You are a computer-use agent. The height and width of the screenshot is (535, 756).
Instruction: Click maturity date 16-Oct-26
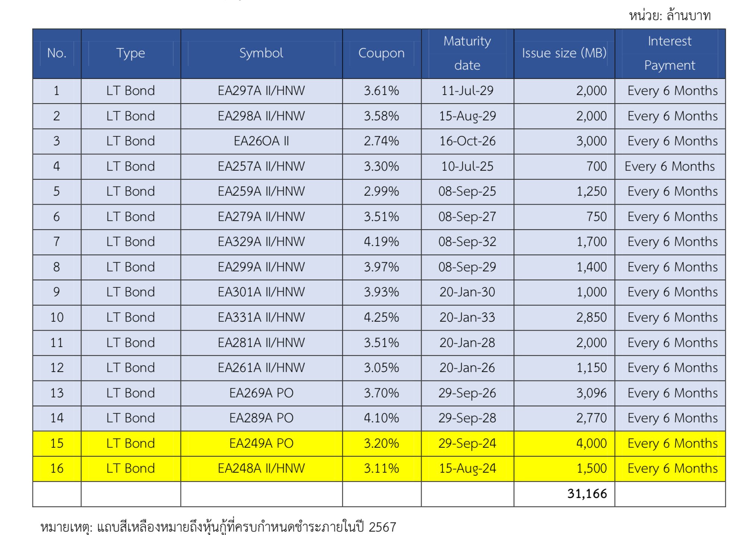click(467, 141)
